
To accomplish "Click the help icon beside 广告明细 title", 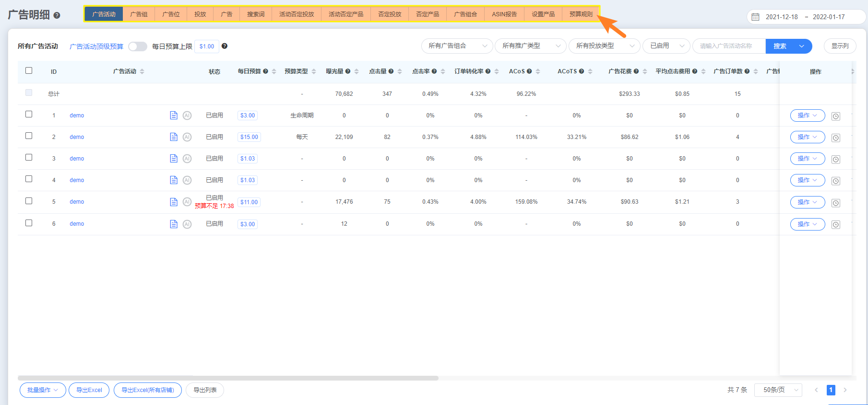I will tap(57, 15).
